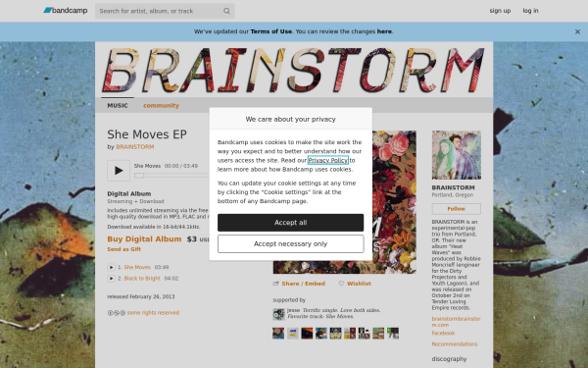Screen dimensions: 588x368
Task: Click the third supporter thumbnail in the avatar row
Action: tap(307, 333)
